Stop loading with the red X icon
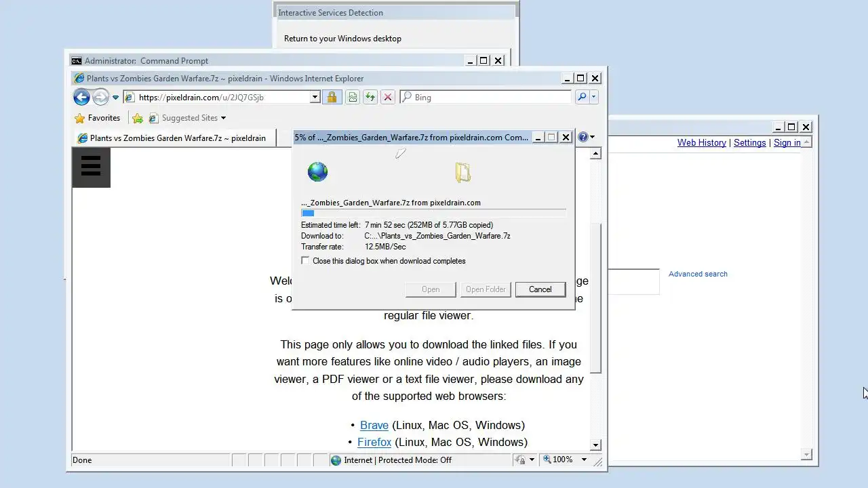 coord(388,97)
